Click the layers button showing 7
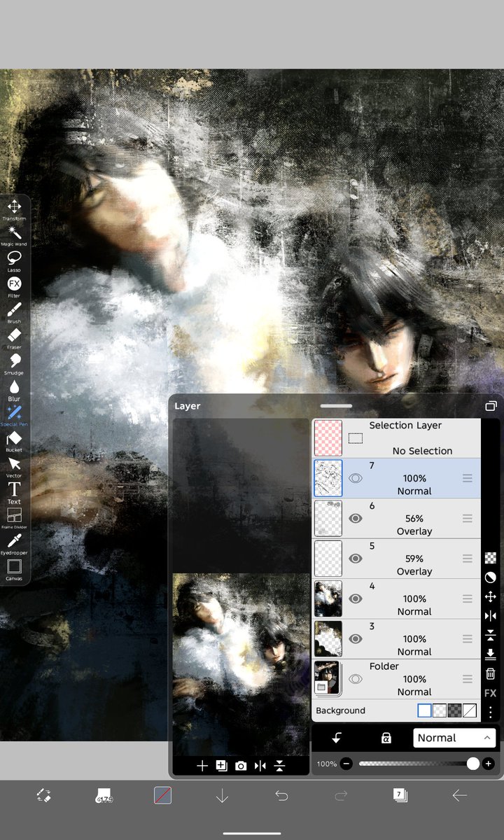504x840 pixels. click(x=400, y=795)
